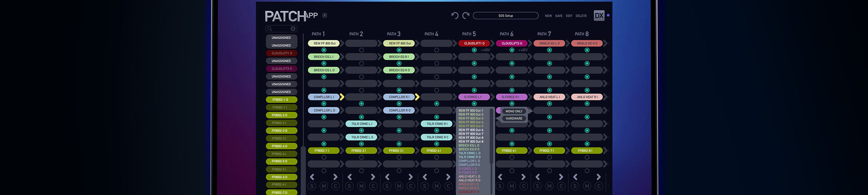The height and width of the screenshot is (195, 868).
Task: Click Path 7 C circle button
Action: tap(561, 186)
